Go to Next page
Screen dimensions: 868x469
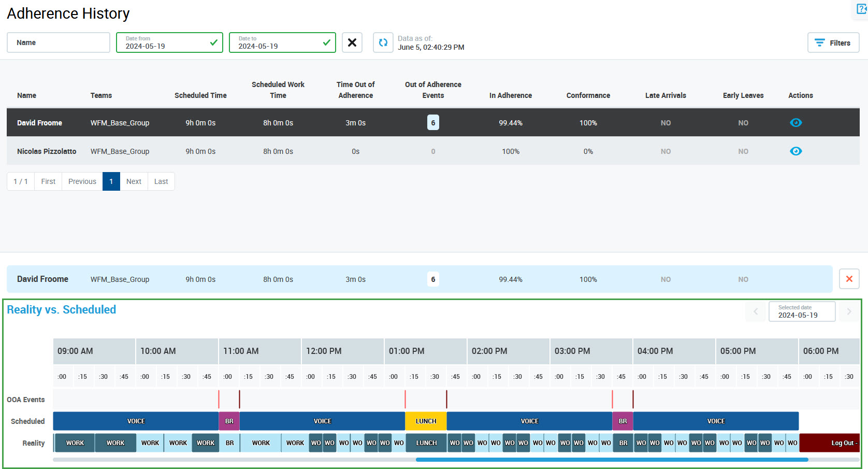click(x=134, y=181)
